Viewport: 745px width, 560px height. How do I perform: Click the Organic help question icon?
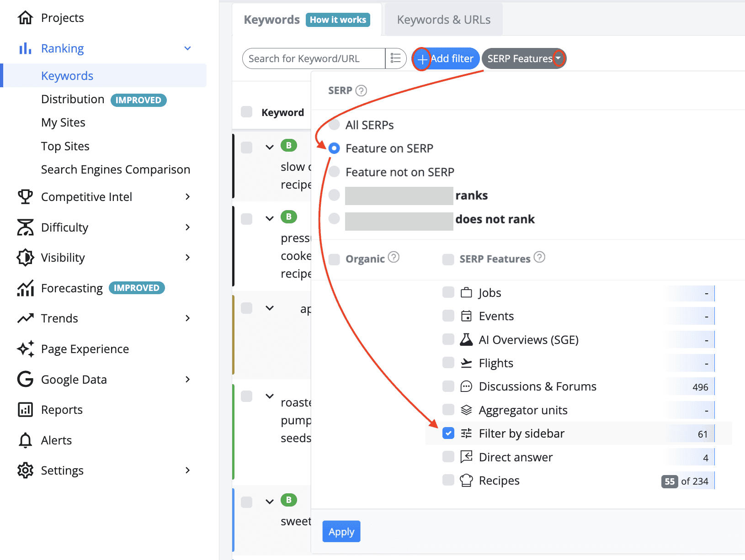coord(394,257)
